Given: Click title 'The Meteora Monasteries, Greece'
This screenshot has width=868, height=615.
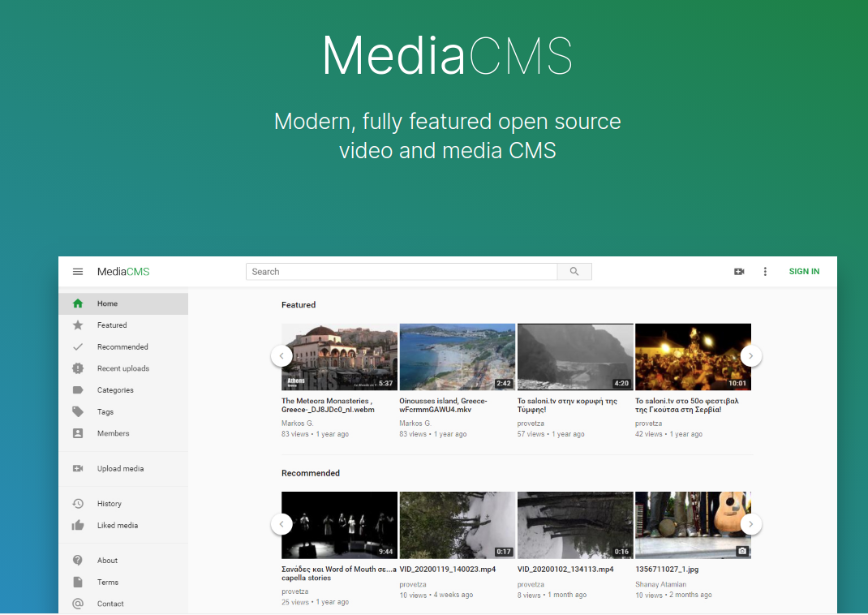Looking at the screenshot, I should pos(328,405).
